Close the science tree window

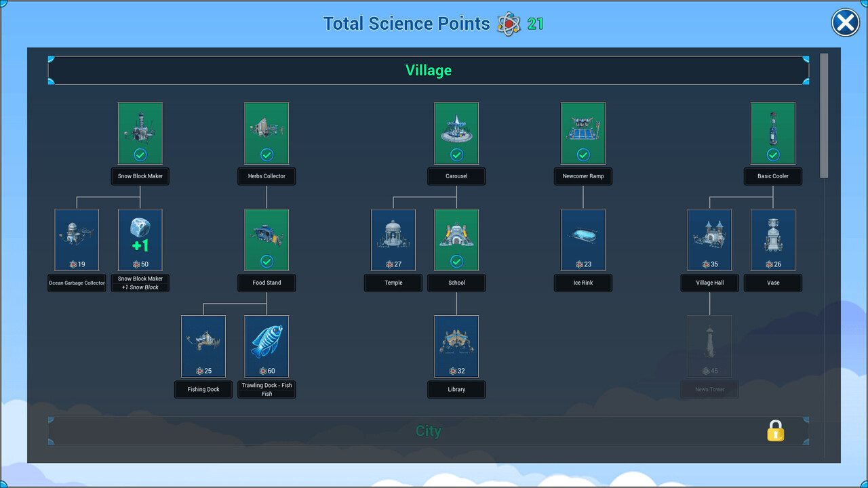[845, 24]
